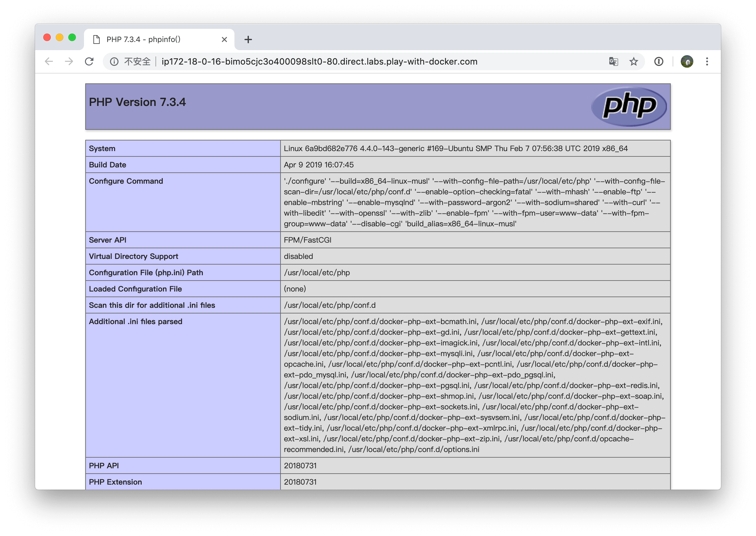This screenshot has width=756, height=536.
Task: Click the (none) value
Action: 295,289
